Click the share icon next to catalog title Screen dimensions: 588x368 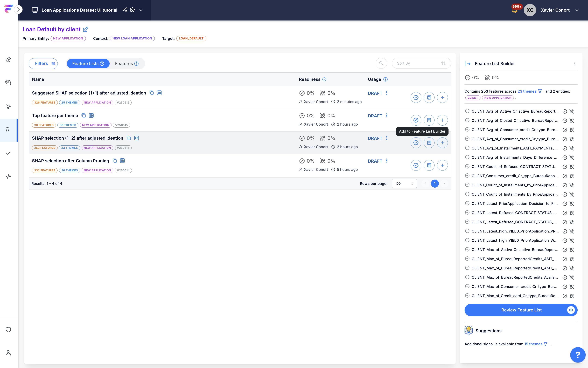click(125, 10)
